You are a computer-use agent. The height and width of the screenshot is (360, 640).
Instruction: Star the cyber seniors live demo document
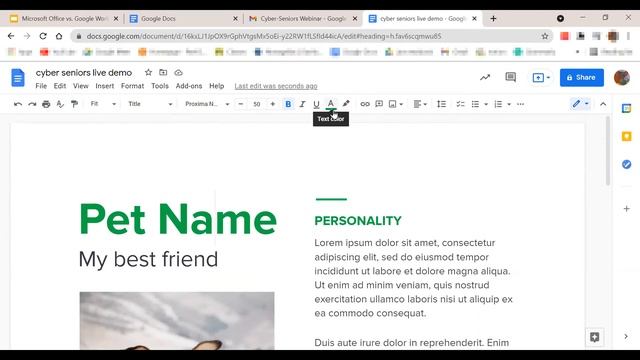(x=148, y=72)
